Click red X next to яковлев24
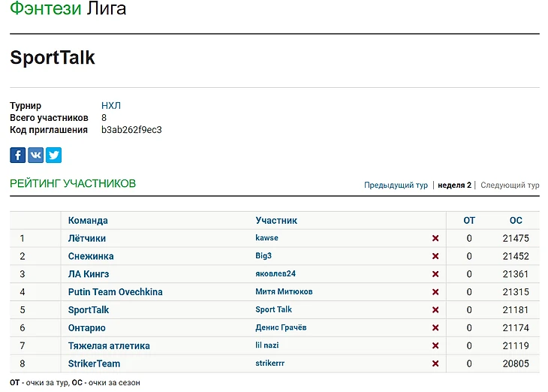548x392 pixels. (435, 275)
